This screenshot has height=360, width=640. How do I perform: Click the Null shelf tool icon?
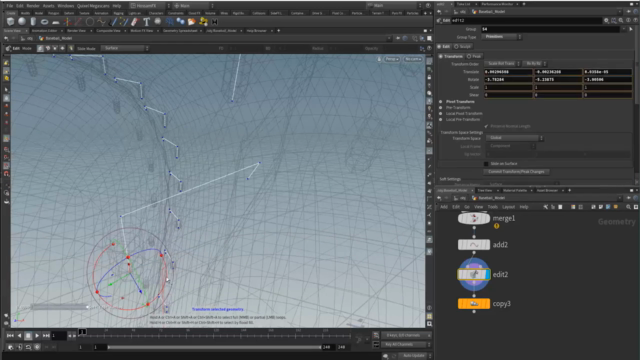tap(67, 22)
